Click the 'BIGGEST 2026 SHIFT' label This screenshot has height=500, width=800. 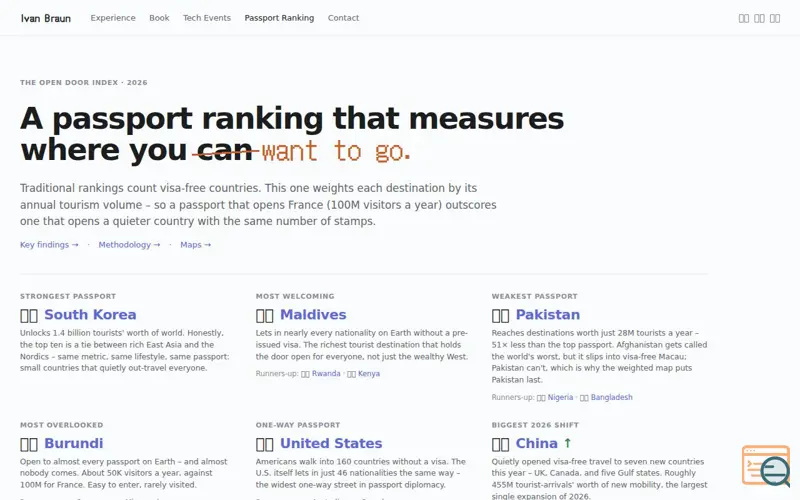(535, 425)
